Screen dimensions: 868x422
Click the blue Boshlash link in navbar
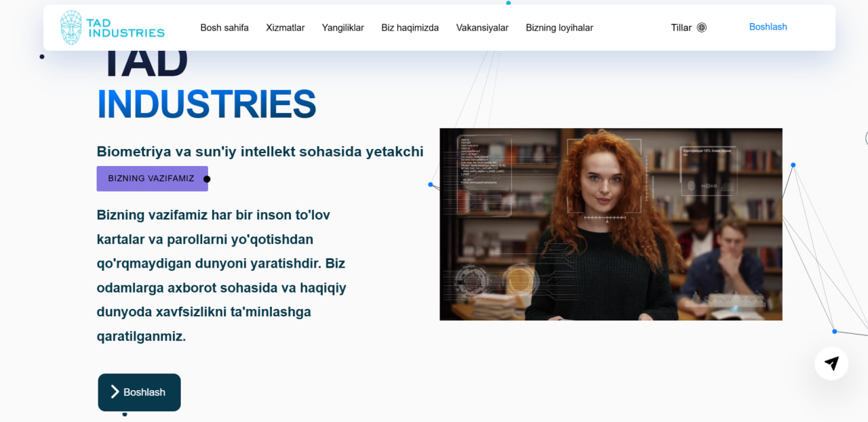[768, 27]
